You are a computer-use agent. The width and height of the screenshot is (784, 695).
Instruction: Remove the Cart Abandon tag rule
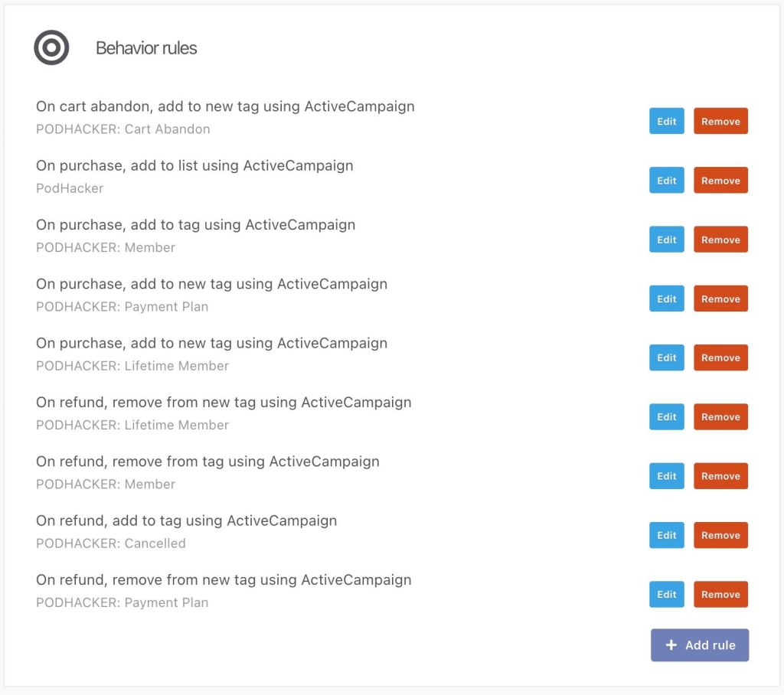coord(720,121)
